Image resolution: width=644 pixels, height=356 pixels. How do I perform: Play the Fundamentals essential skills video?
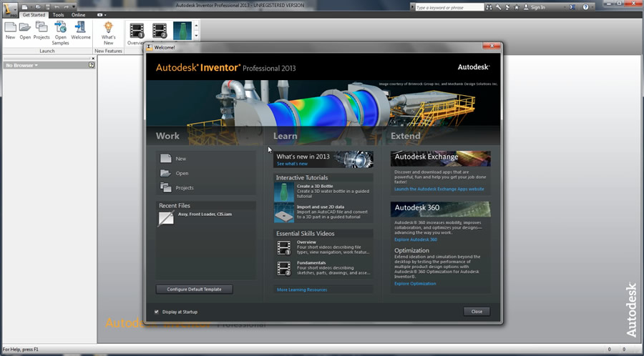pos(323,268)
